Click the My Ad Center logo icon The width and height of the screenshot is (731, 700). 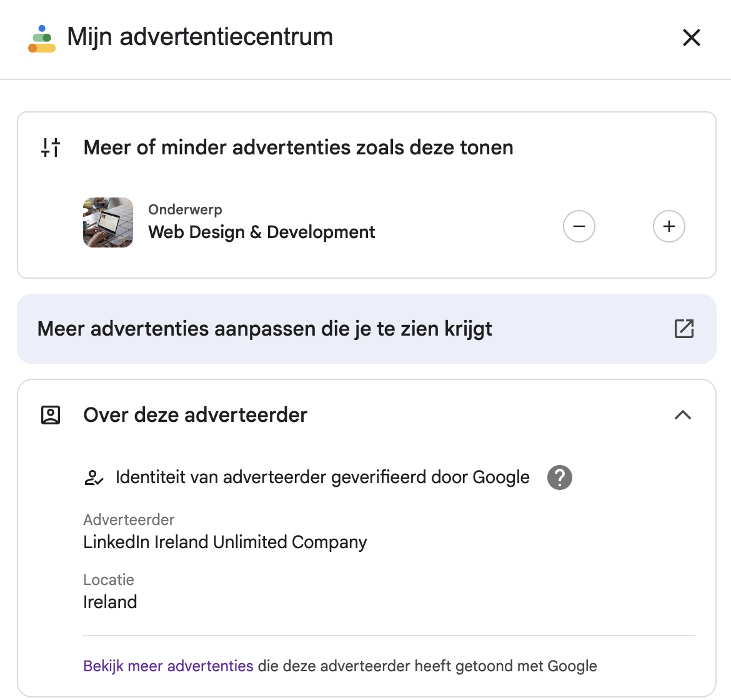tap(42, 39)
